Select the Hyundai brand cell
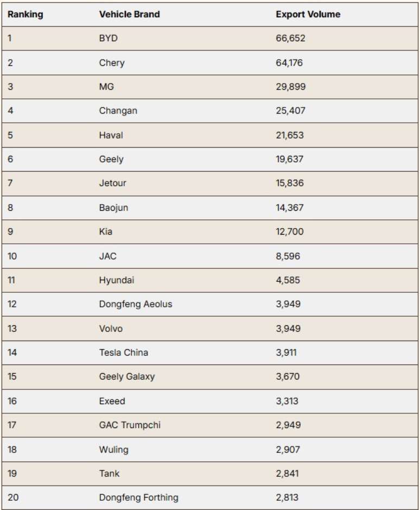Screen dimensions: 420x510 point(117,280)
